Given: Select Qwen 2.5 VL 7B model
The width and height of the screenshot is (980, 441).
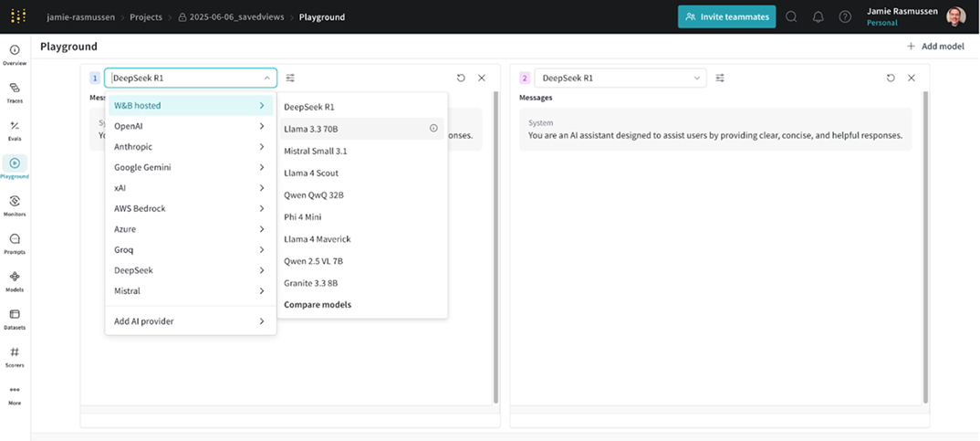Looking at the screenshot, I should tap(362, 261).
